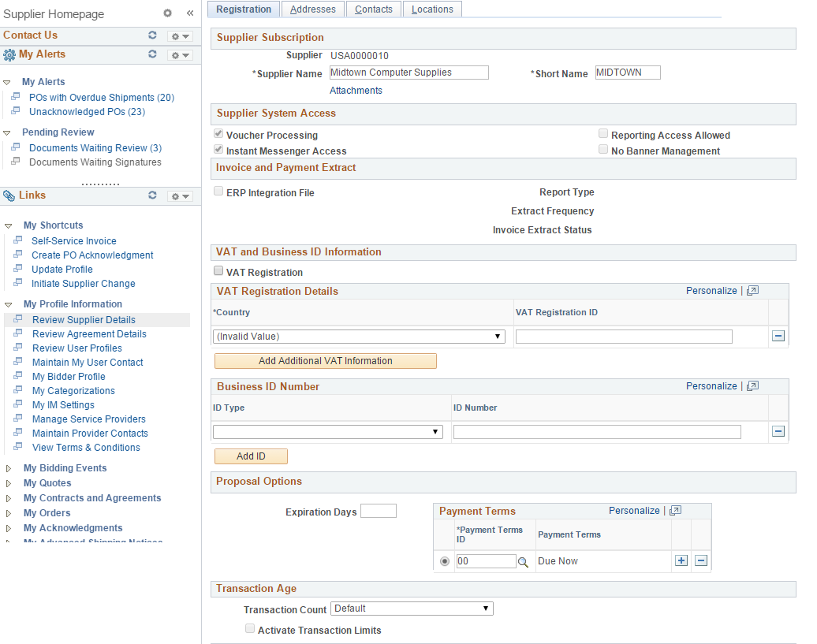Open My Alerts pagelet options menu
Image resolution: width=817 pixels, height=644 pixels.
click(x=180, y=55)
